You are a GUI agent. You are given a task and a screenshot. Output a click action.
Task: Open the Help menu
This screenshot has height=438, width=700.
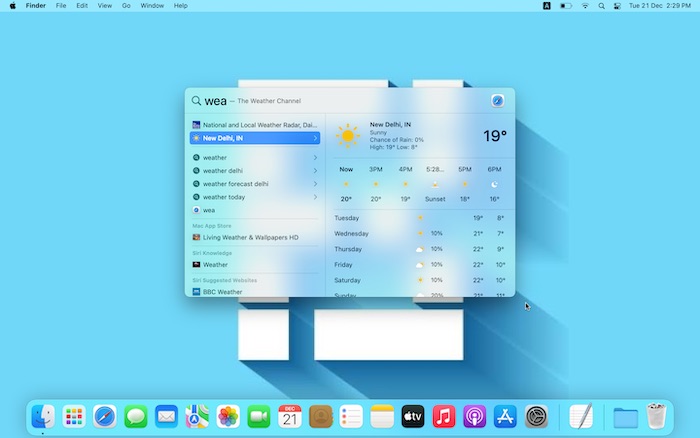tap(180, 6)
